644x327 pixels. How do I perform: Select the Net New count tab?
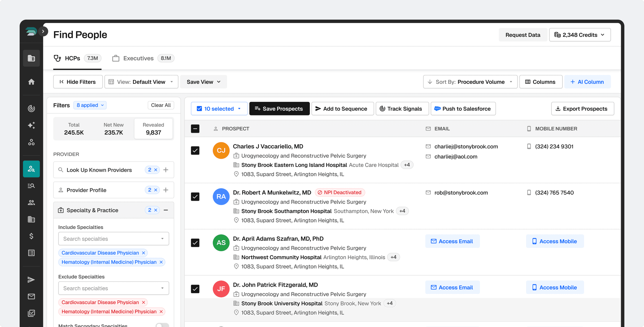[114, 129]
